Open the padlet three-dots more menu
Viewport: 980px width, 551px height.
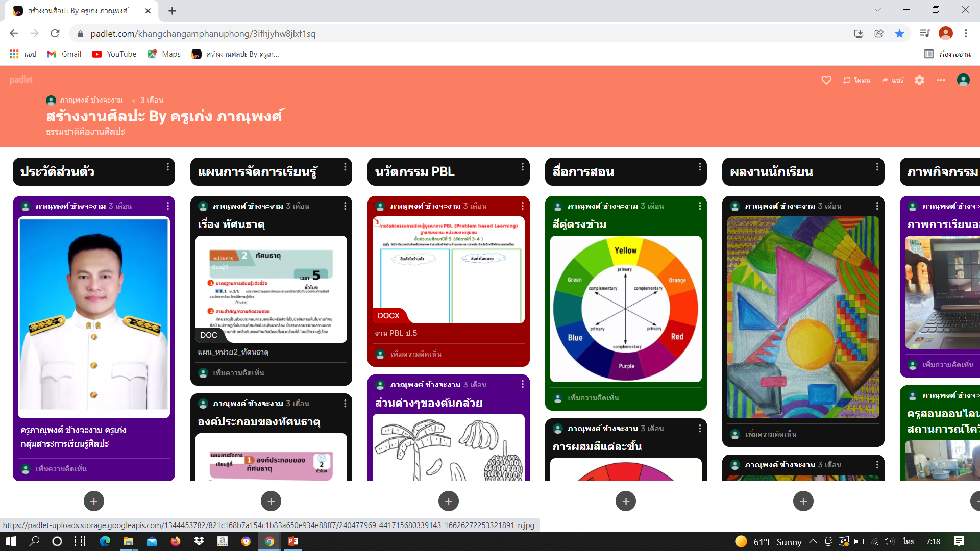click(941, 80)
